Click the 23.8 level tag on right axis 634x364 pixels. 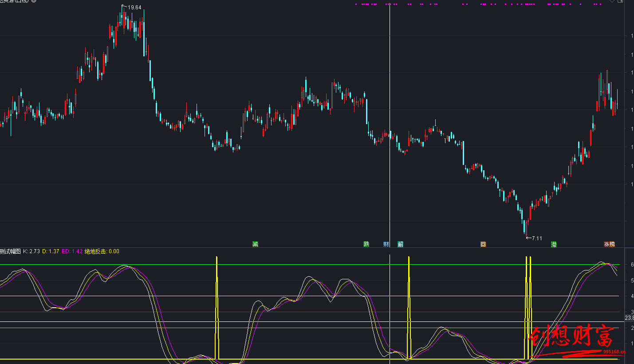(x=630, y=318)
